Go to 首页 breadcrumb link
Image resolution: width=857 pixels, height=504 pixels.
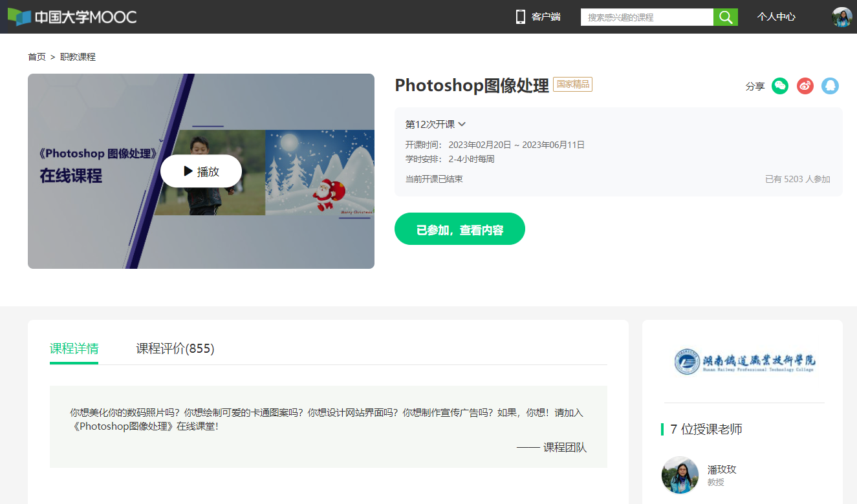click(37, 57)
